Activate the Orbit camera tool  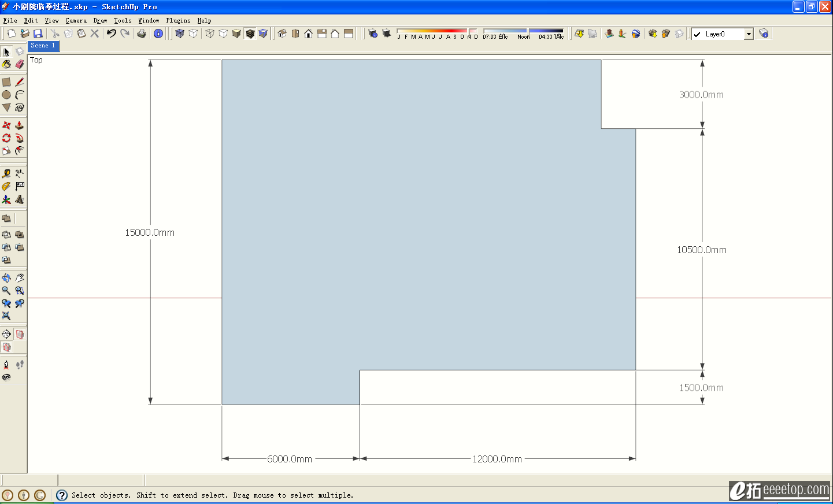pyautogui.click(x=6, y=278)
